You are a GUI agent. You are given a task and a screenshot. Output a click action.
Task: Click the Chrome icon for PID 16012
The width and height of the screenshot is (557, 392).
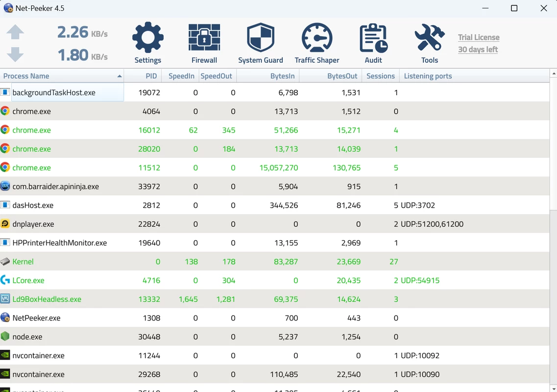5,130
